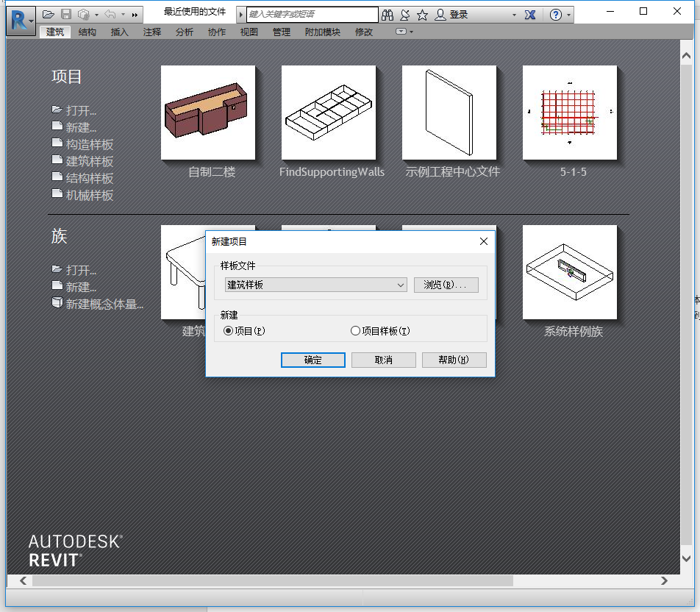Click the vertical scrollbar down arrow
Image resolution: width=700 pixels, height=612 pixels.
(x=686, y=558)
